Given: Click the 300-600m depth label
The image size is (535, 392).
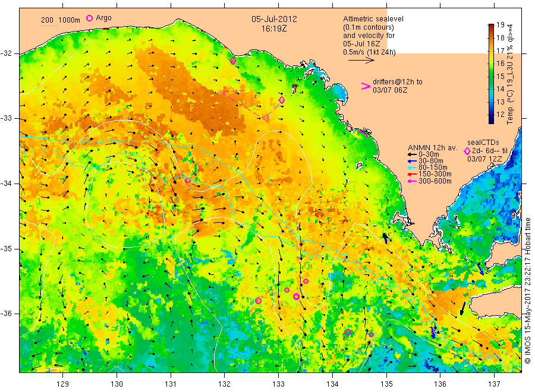Looking at the screenshot, I should pos(435,181).
